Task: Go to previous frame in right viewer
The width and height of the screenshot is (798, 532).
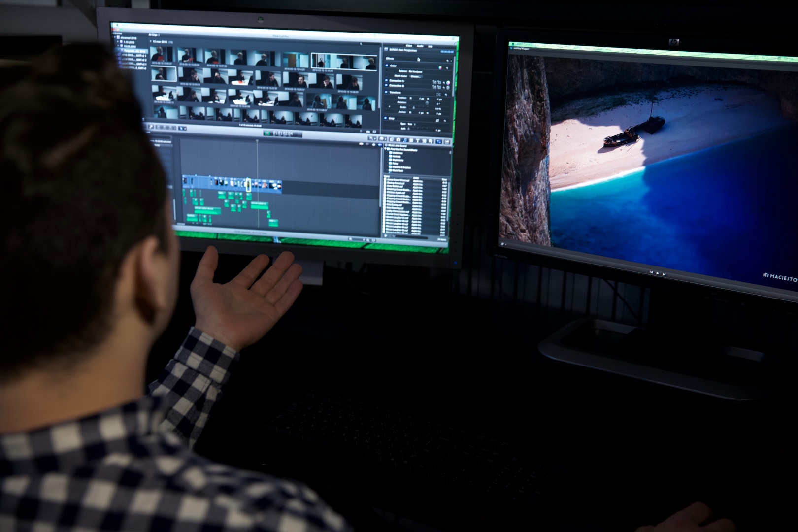Action: tap(651, 272)
